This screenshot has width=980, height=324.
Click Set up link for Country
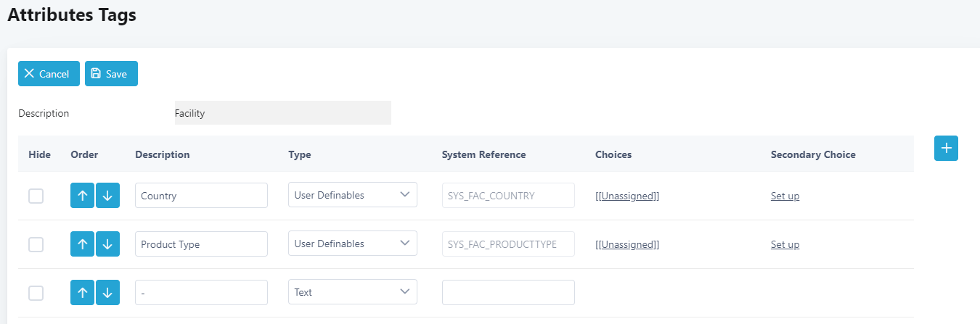[x=785, y=196]
